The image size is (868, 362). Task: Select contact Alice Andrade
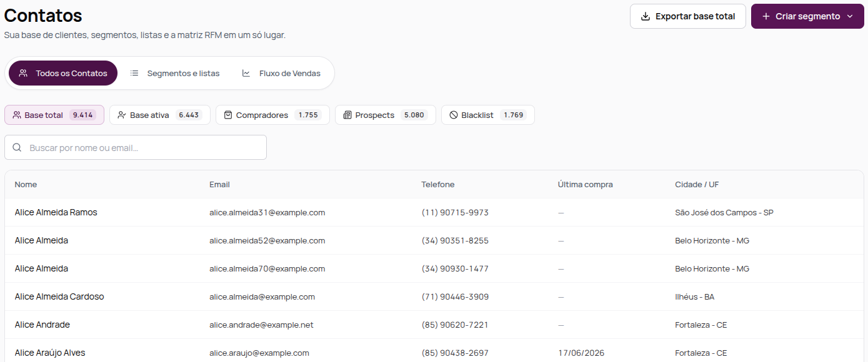coord(42,325)
